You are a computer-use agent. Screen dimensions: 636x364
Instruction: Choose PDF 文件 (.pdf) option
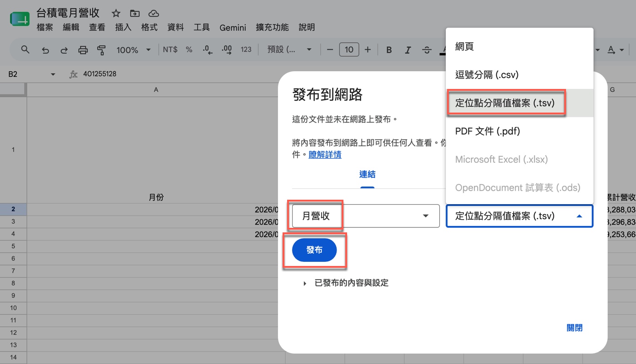click(520, 131)
